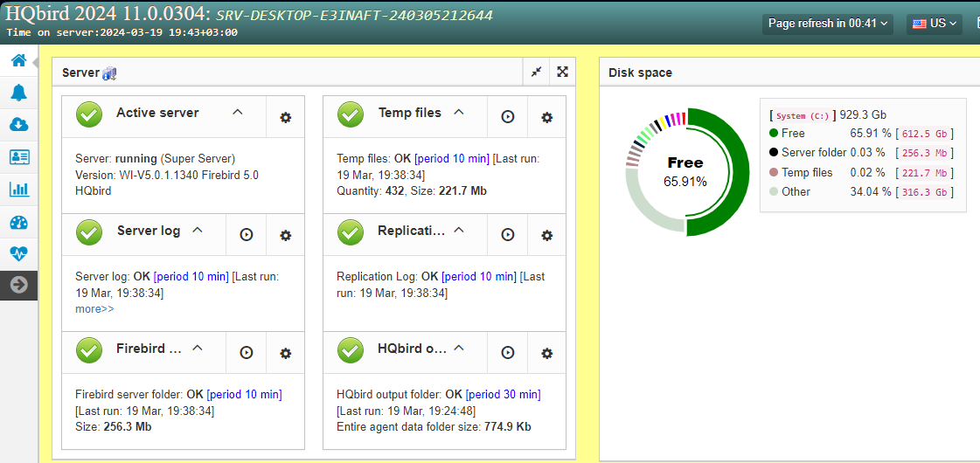Click Replication Log period 10 min link
Image resolution: width=980 pixels, height=463 pixels.
point(479,276)
